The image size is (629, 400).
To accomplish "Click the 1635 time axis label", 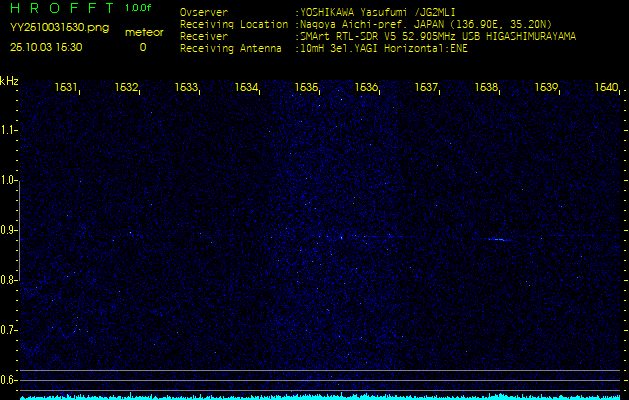I will pos(306,87).
